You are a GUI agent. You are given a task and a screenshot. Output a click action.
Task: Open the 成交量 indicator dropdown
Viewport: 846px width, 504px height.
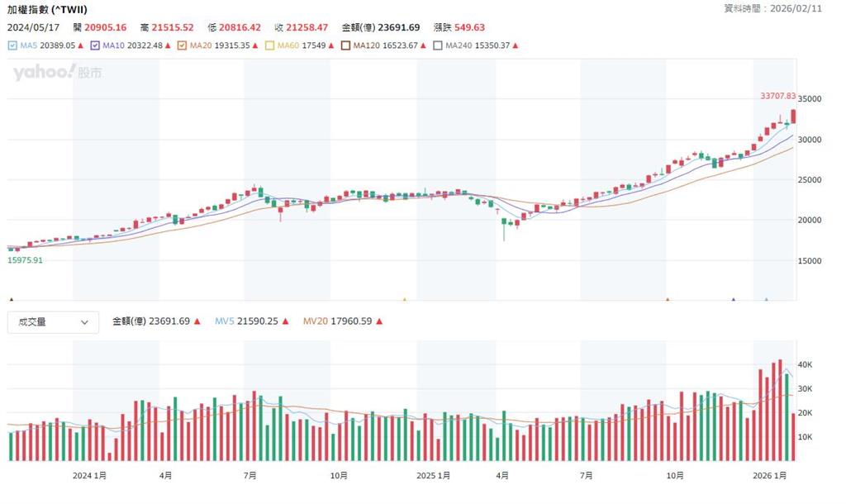coord(52,322)
